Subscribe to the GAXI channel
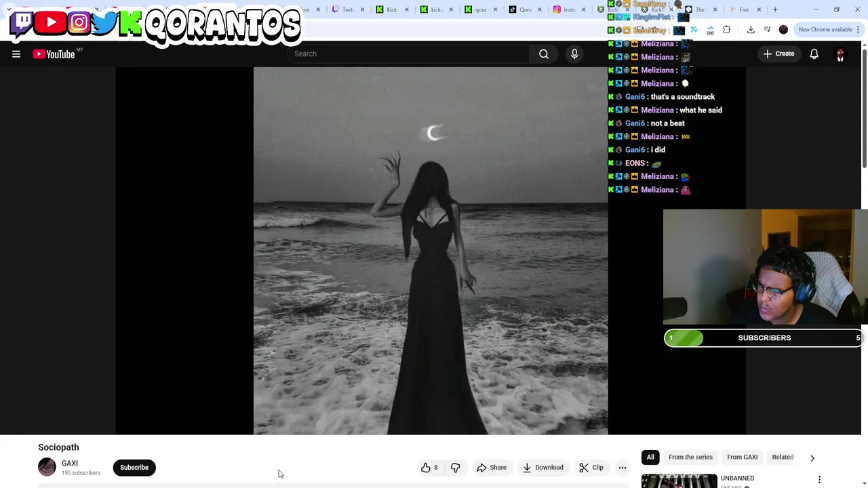 [134, 467]
